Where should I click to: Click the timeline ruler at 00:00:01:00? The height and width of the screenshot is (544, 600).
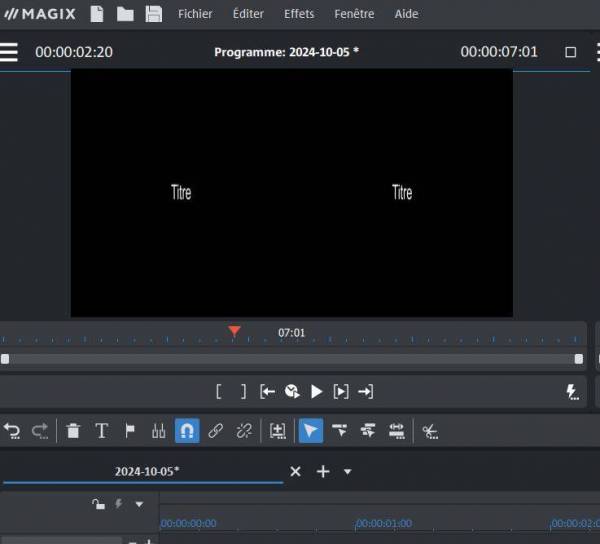tap(384, 523)
